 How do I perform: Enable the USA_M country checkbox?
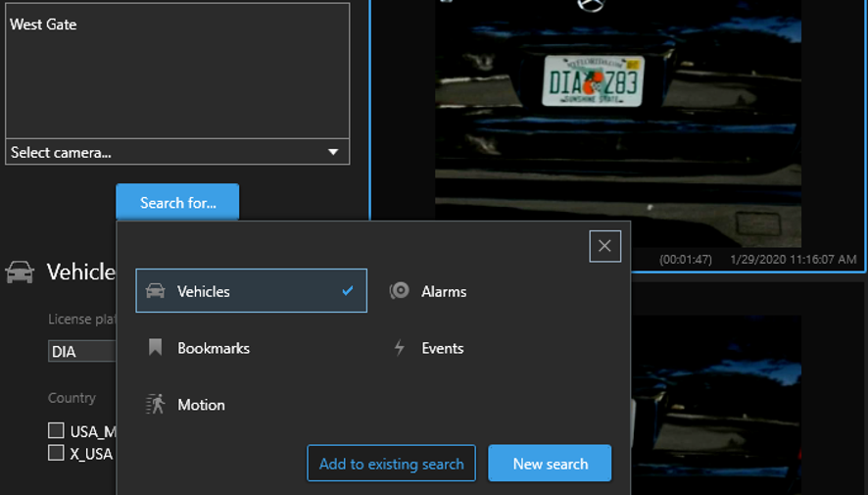pos(56,430)
